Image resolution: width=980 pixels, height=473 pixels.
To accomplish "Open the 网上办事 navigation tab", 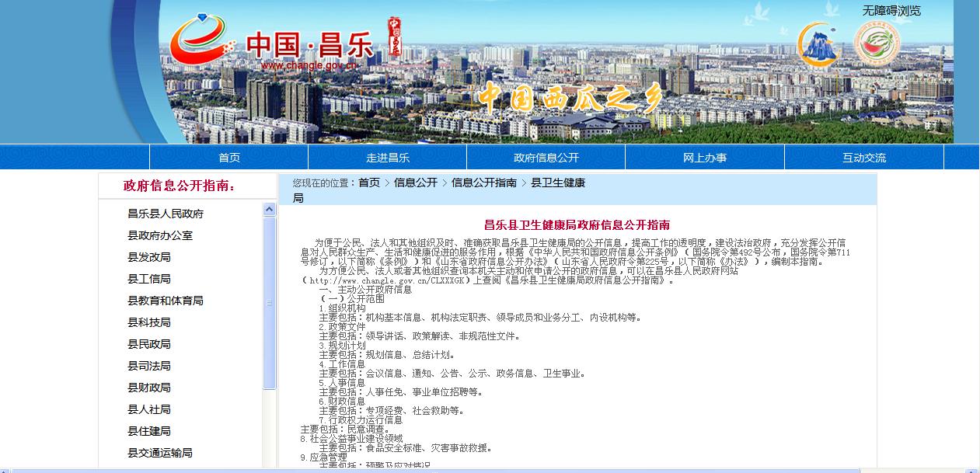I will click(x=705, y=158).
